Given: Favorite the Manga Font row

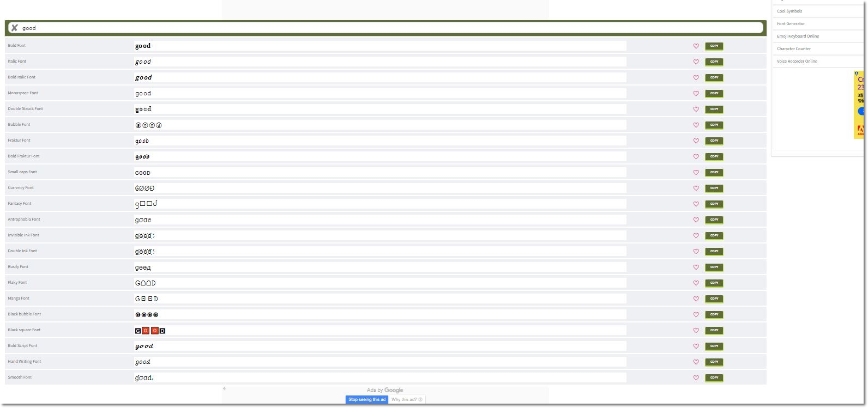Looking at the screenshot, I should pyautogui.click(x=696, y=299).
